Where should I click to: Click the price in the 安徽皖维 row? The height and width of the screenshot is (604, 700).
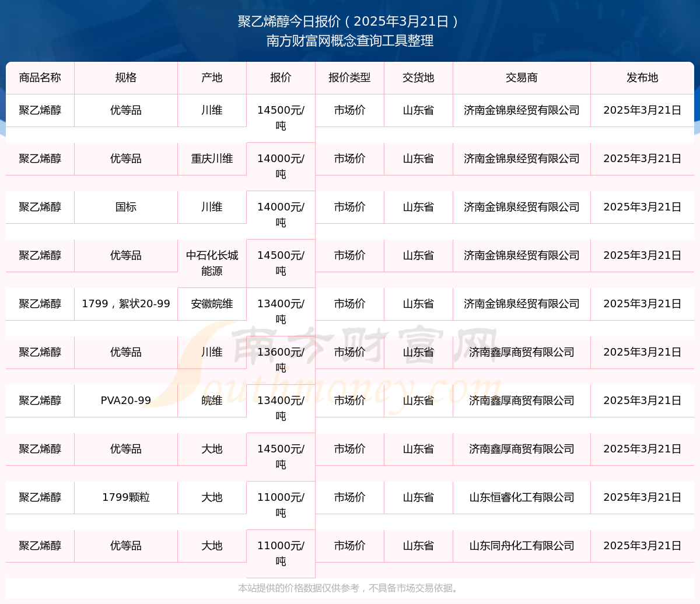pyautogui.click(x=281, y=311)
